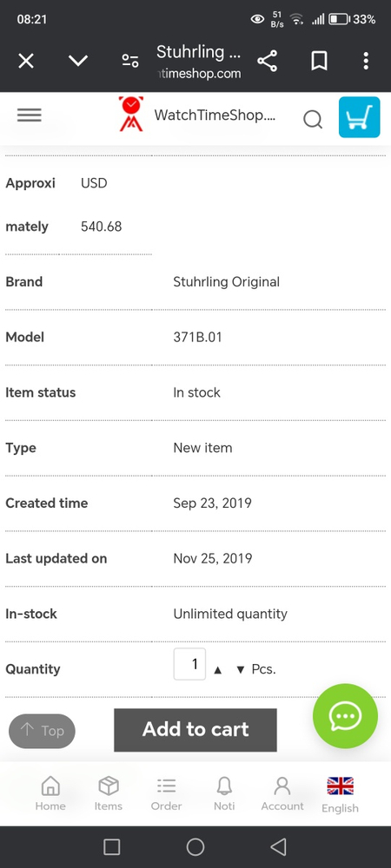Focus the quantity input field

point(189,664)
